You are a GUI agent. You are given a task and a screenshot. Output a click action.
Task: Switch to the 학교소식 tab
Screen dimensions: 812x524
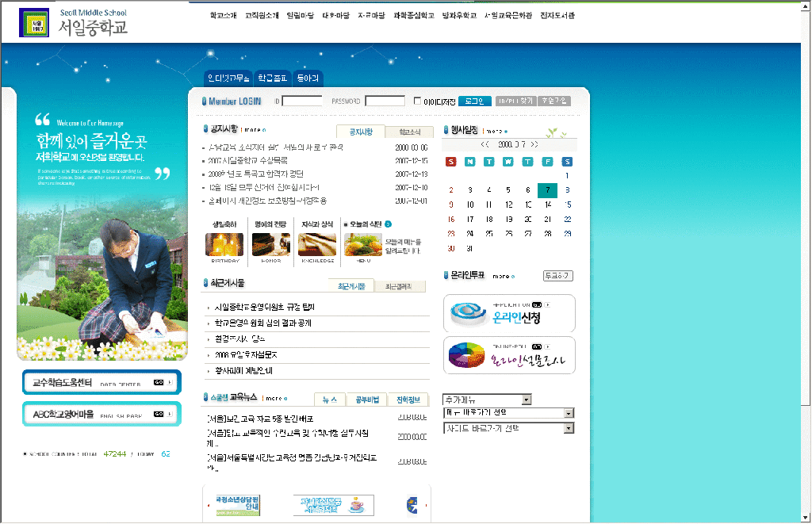pyautogui.click(x=410, y=132)
